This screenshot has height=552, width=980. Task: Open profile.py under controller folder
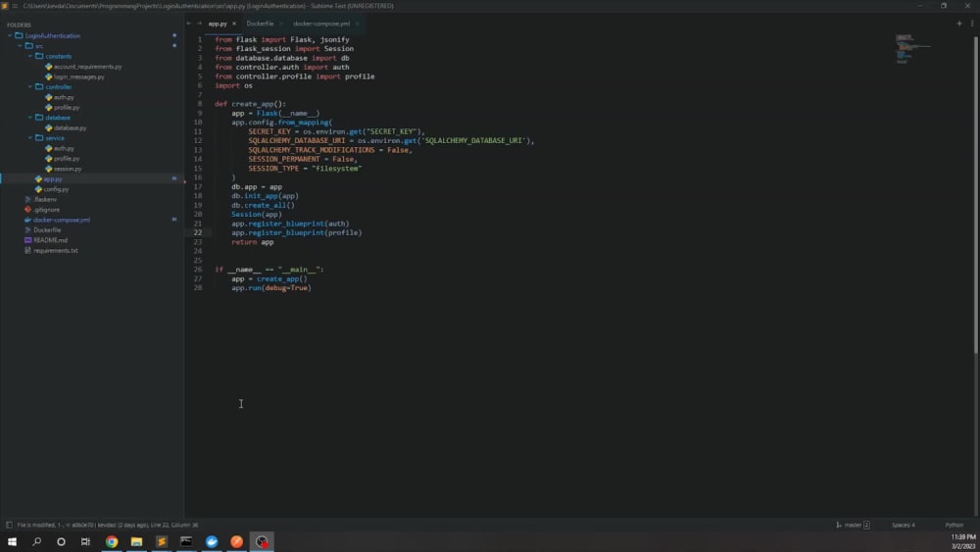pyautogui.click(x=67, y=108)
